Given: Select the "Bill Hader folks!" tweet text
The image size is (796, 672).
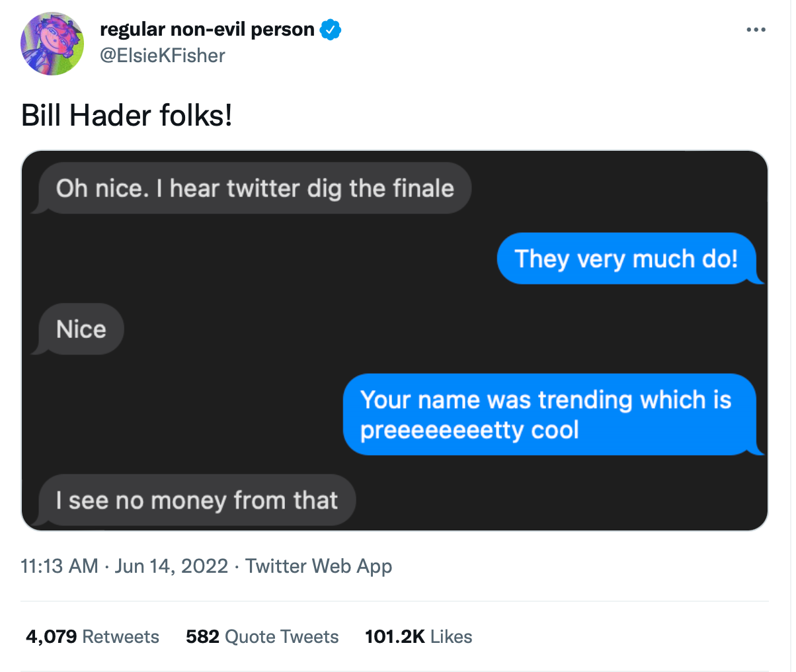Looking at the screenshot, I should (127, 116).
